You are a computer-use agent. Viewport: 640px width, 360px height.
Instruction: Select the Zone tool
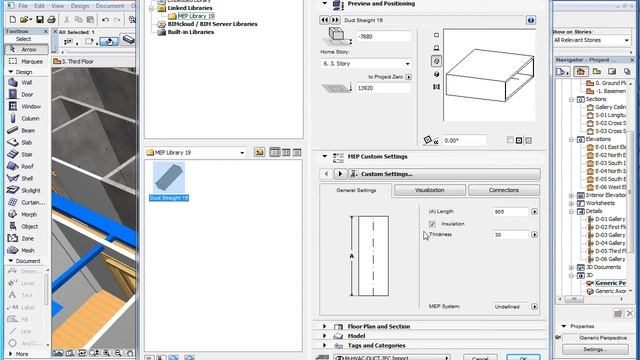[x=26, y=238]
